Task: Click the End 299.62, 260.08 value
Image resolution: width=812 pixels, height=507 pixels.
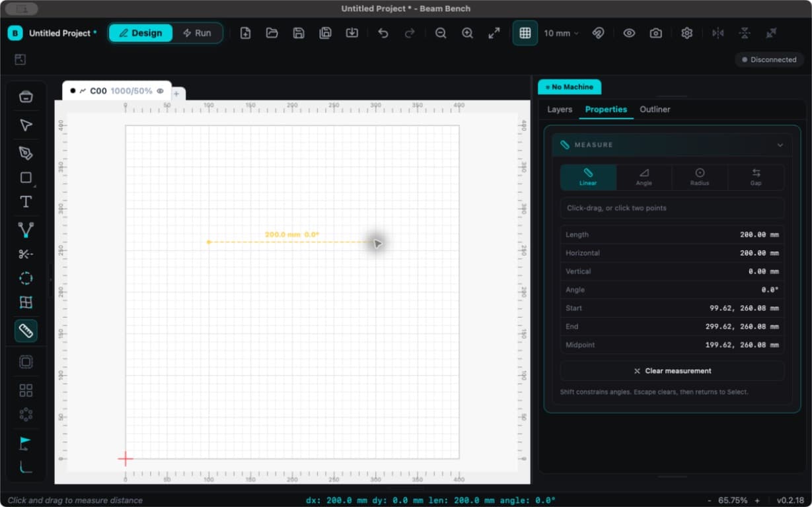Action: coord(743,327)
